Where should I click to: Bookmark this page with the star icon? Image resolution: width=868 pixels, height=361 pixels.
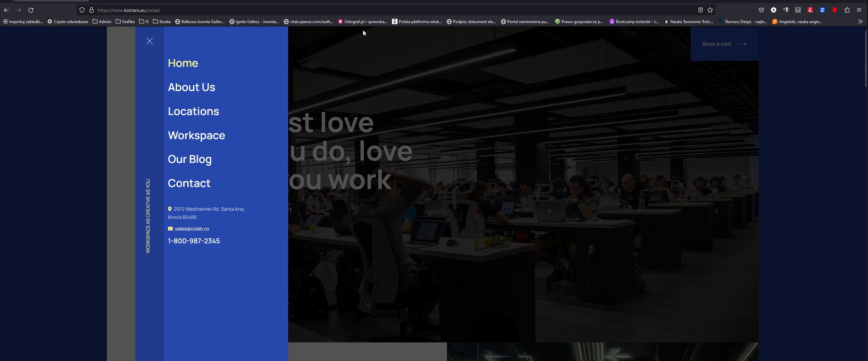click(710, 10)
